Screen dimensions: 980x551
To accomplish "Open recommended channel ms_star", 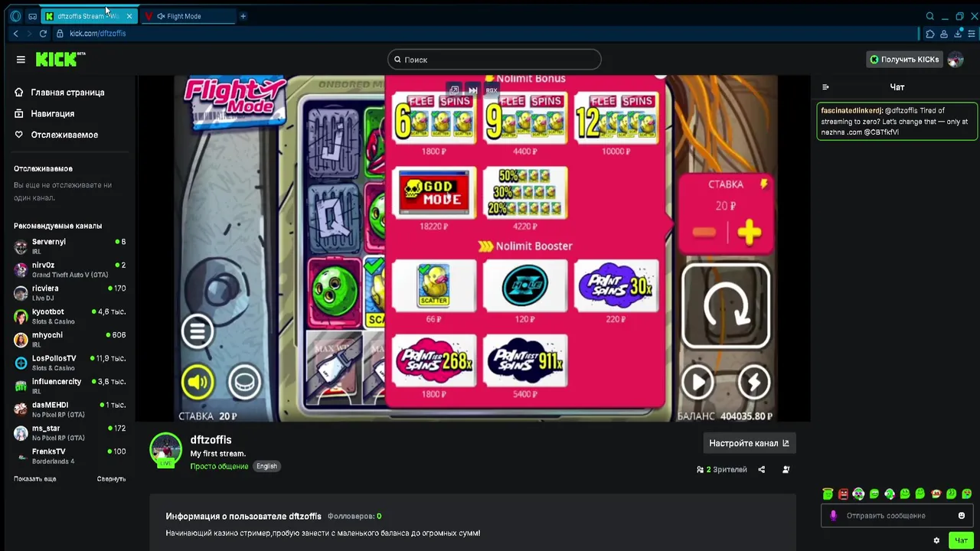I will click(x=70, y=433).
